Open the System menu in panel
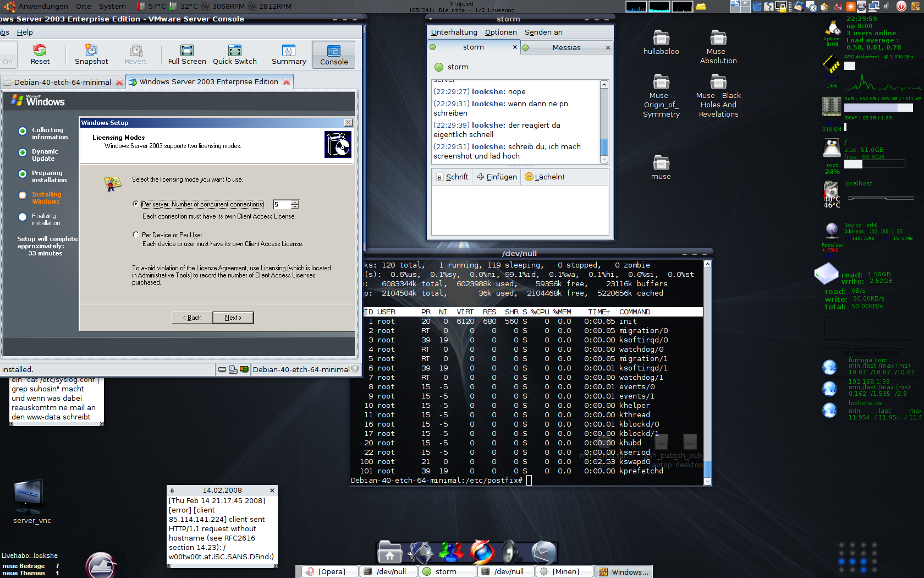 pos(112,6)
